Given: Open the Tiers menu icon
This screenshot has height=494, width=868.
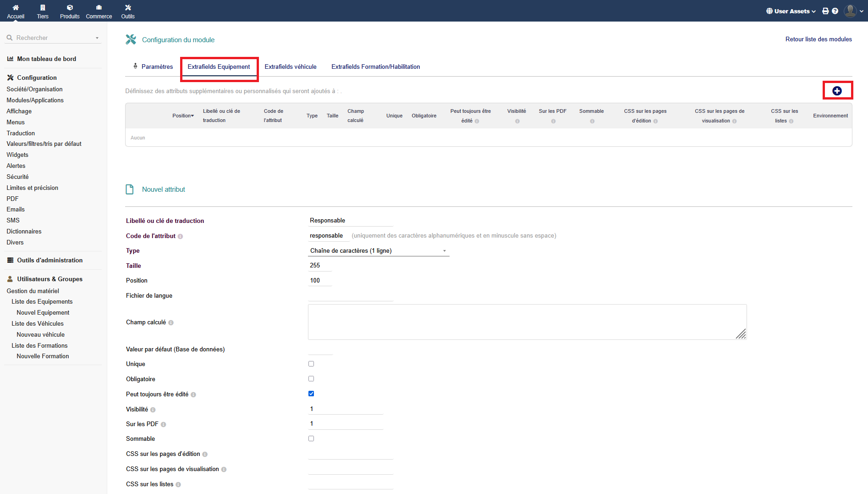Looking at the screenshot, I should click(x=43, y=8).
